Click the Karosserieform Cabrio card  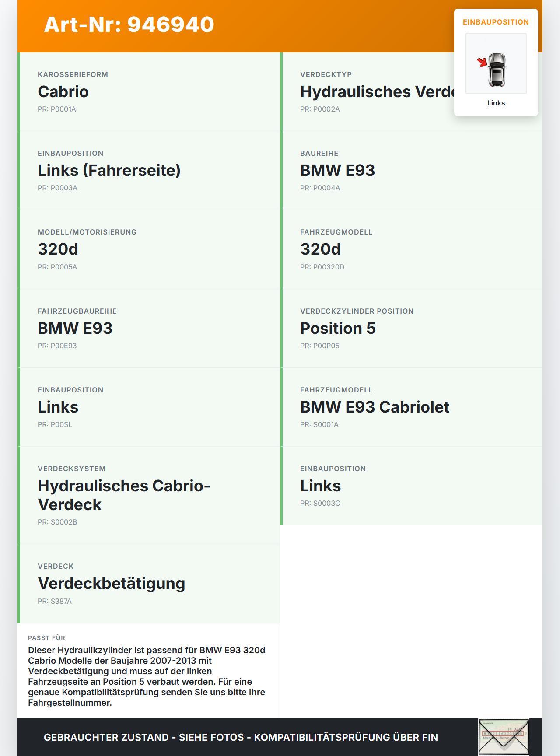pyautogui.click(x=149, y=92)
